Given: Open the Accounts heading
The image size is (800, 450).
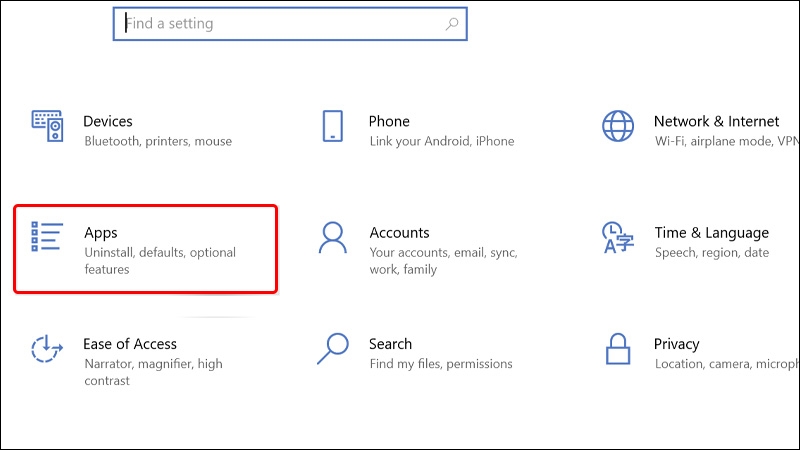Looking at the screenshot, I should coord(399,233).
